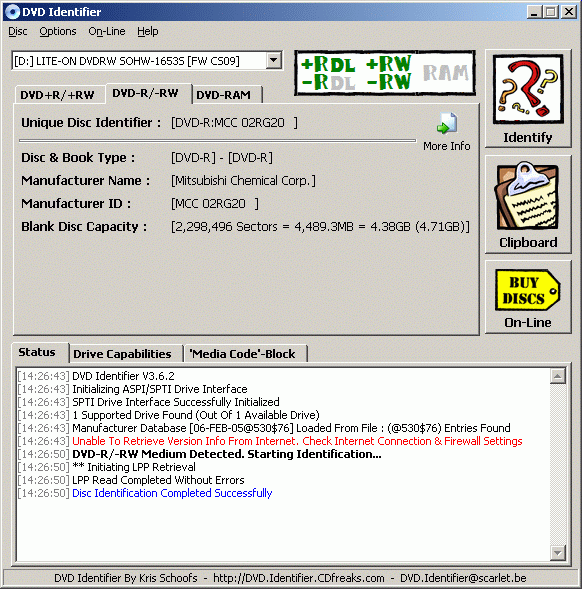Image resolution: width=582 pixels, height=589 pixels.
Task: Open the Disc menu
Action: (x=18, y=31)
